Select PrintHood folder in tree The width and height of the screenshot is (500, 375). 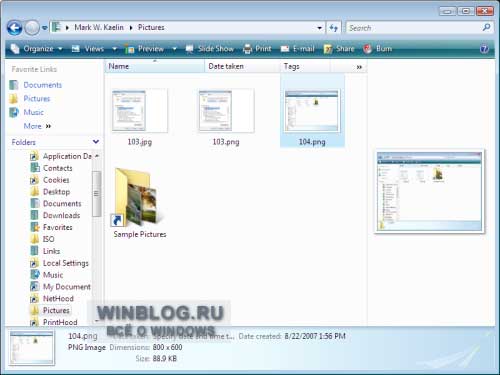point(54,322)
